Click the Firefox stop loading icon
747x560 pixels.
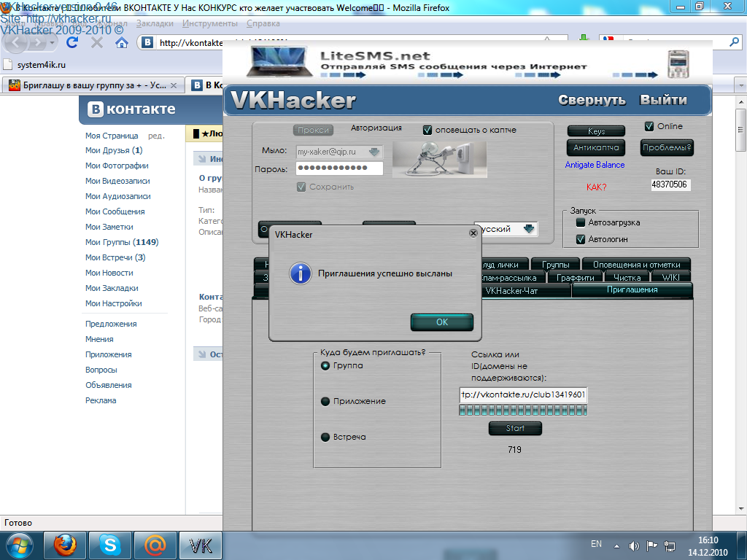click(97, 43)
